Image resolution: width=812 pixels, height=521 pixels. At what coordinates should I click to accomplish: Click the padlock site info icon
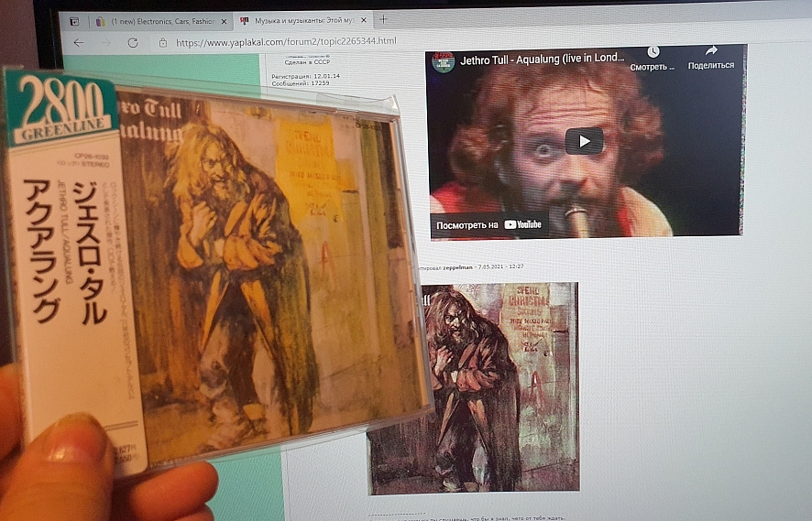(x=162, y=42)
